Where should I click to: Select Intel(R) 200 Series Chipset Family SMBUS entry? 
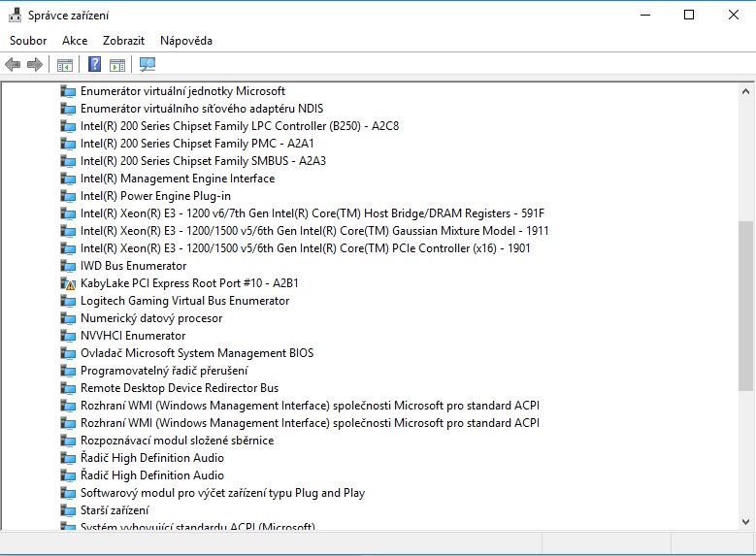point(203,161)
